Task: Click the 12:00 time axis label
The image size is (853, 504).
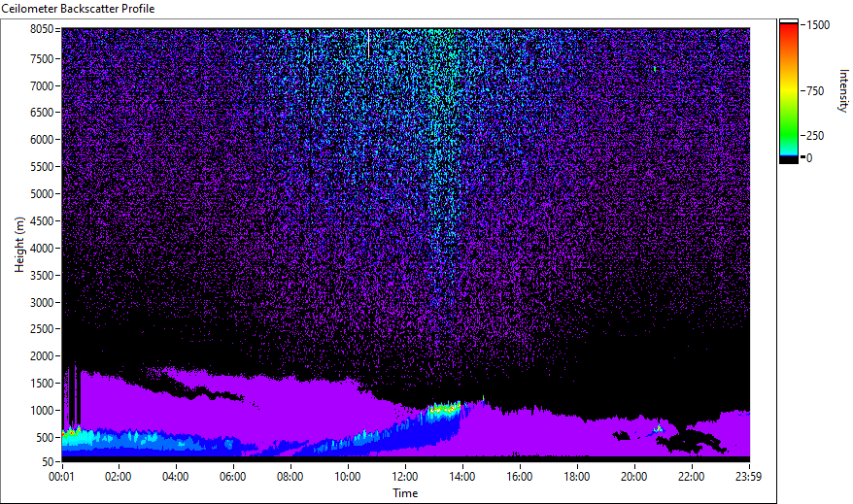Action: (405, 477)
